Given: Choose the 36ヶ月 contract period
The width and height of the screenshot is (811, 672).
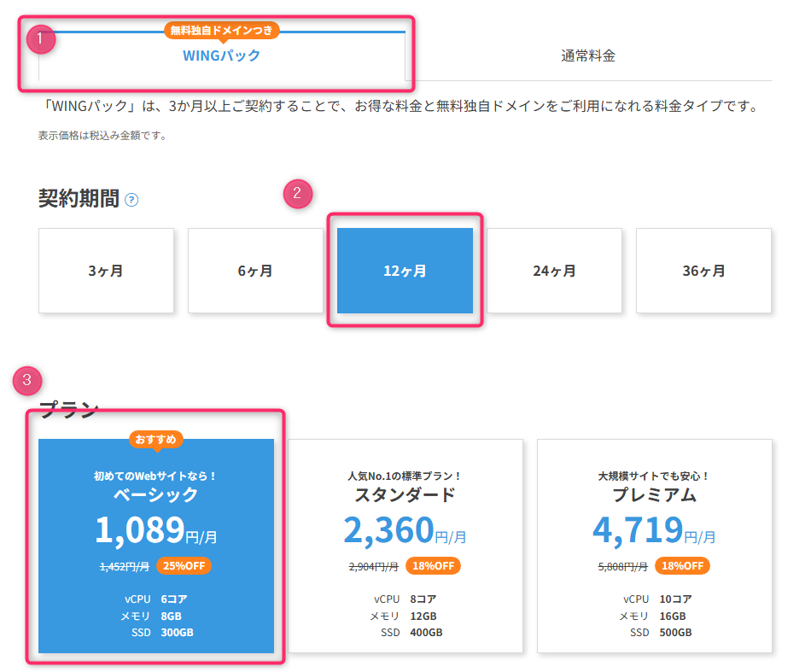Looking at the screenshot, I should (x=703, y=271).
